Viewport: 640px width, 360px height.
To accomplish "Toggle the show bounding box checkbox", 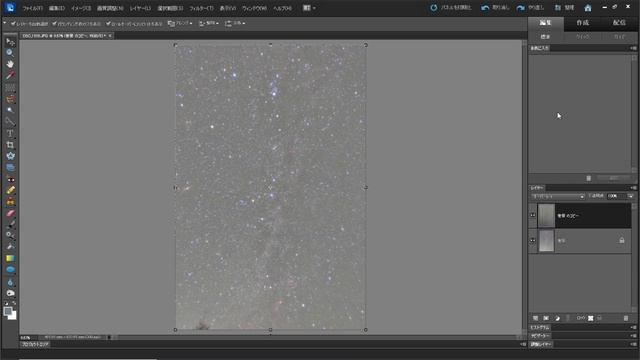I will (x=54, y=24).
